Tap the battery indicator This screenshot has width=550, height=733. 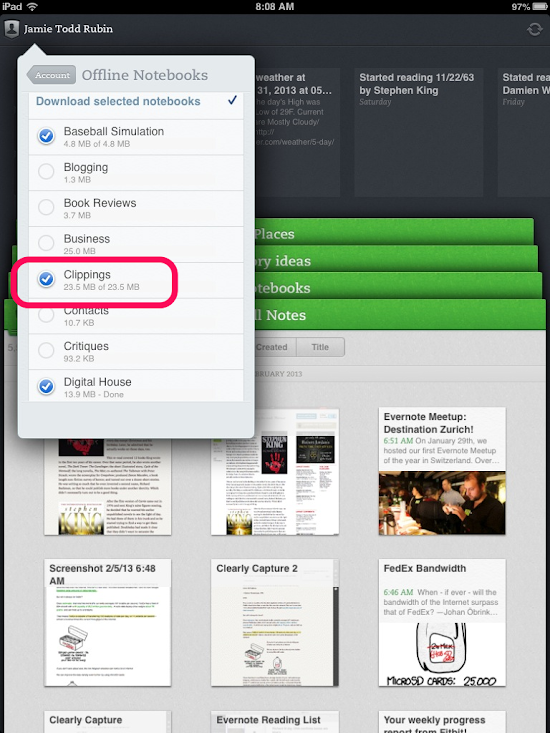pyautogui.click(x=540, y=7)
